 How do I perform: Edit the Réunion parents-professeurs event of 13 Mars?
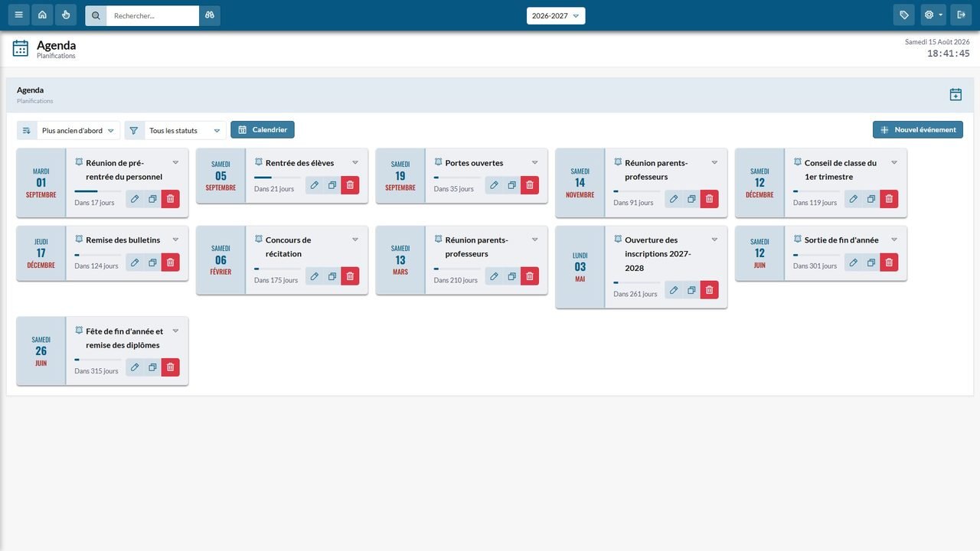click(x=494, y=276)
